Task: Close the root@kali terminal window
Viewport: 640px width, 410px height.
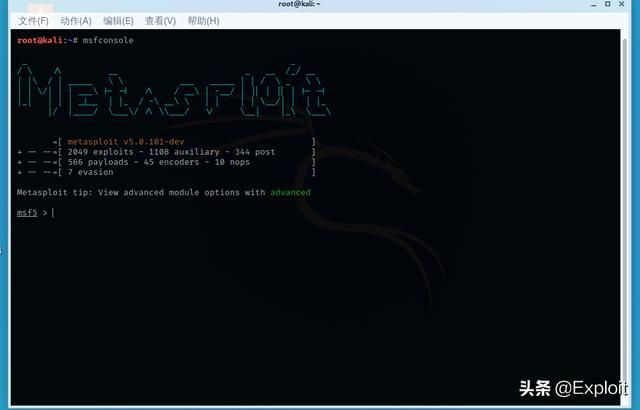Action: pos(622,4)
